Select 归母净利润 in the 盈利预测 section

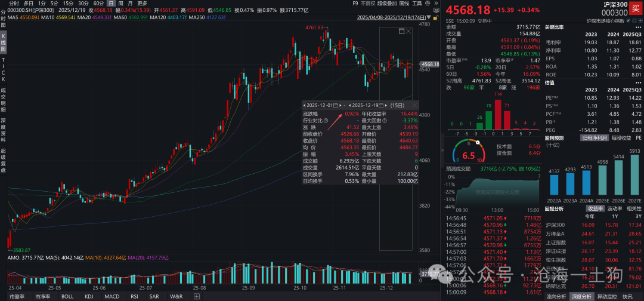(x=594, y=138)
